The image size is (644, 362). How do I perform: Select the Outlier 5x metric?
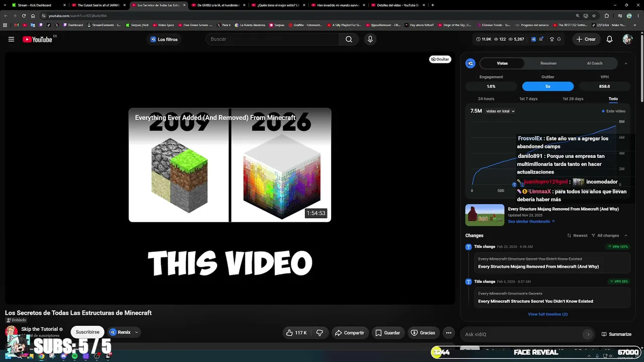coord(548,86)
